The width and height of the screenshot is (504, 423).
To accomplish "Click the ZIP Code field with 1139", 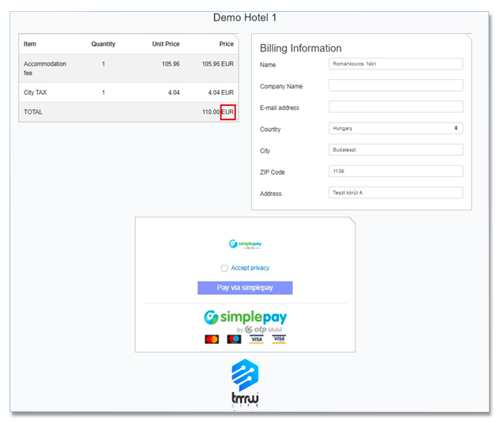I will click(x=396, y=171).
